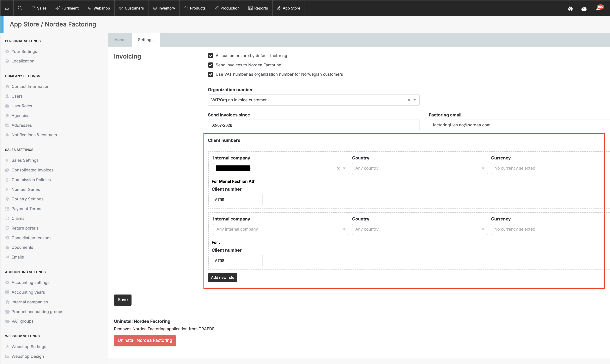Viewport: 610px width, 364px height.
Task: Click the pin icon beside Country Settings
Action: (x=7, y=199)
